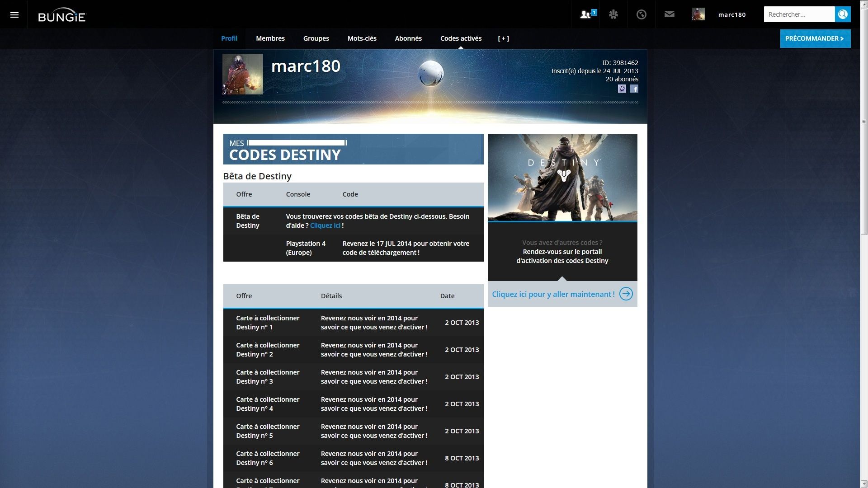
Task: Click 'Playstation 4 (Europe)' cell
Action: pyautogui.click(x=306, y=248)
